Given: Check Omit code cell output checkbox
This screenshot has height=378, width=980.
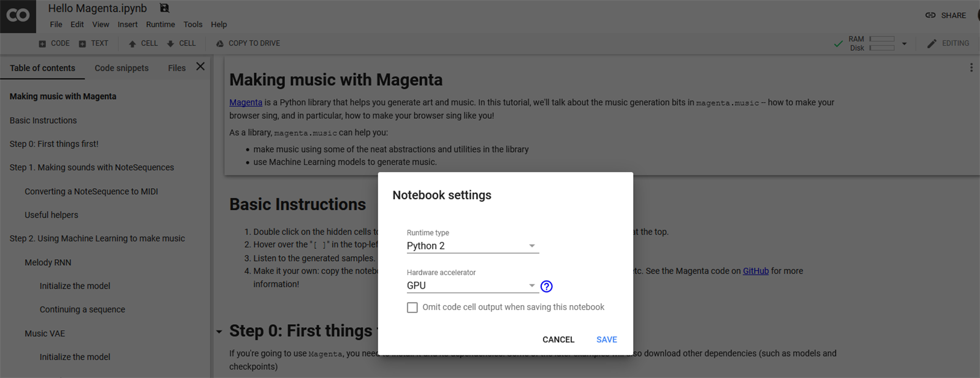Looking at the screenshot, I should tap(412, 308).
